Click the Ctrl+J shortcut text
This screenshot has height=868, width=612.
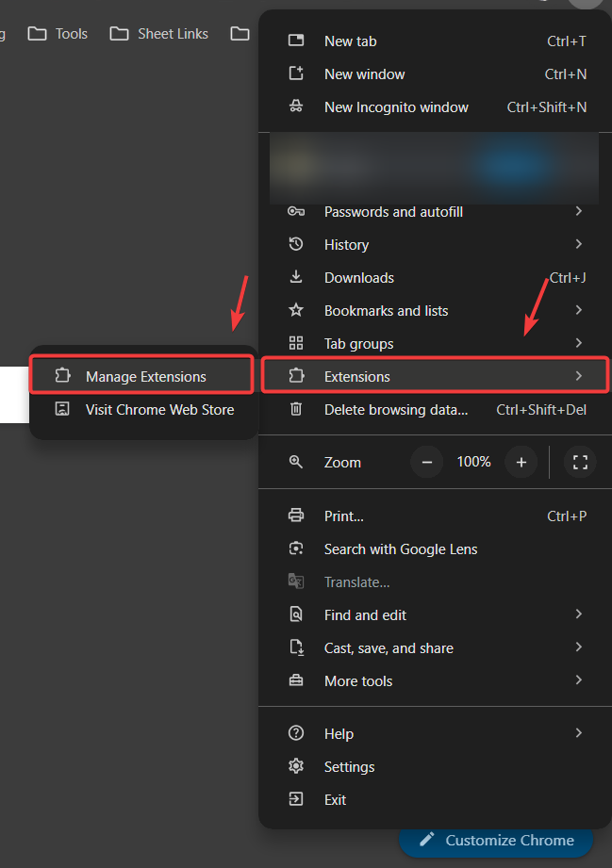pyautogui.click(x=568, y=277)
